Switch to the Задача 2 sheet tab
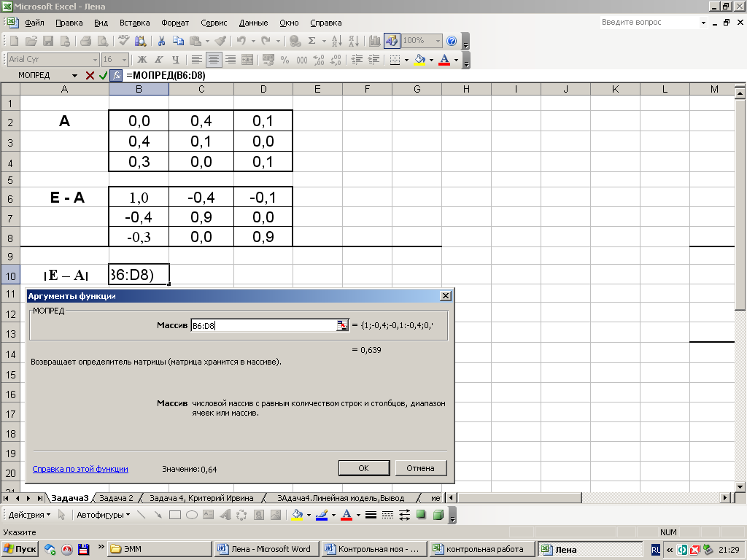 pyautogui.click(x=116, y=498)
